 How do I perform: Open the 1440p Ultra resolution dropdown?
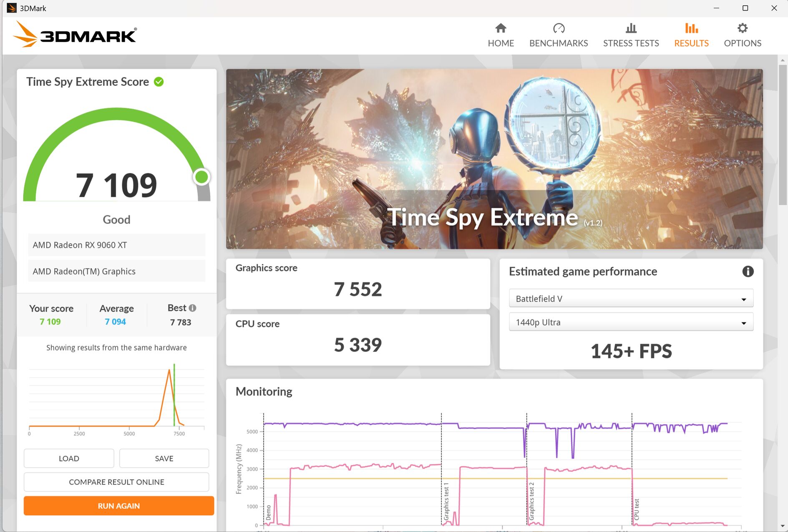coord(631,322)
